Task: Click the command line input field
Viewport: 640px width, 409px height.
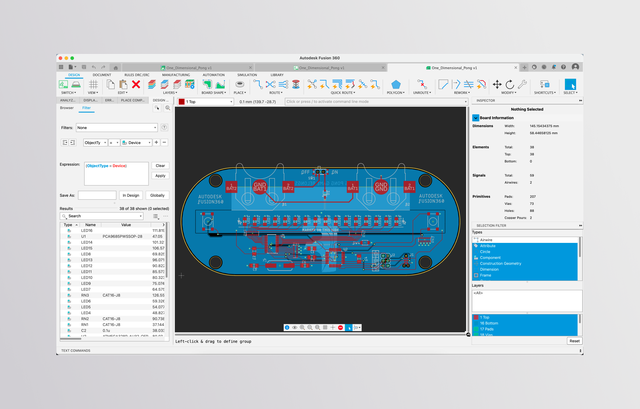Action: coord(376,102)
